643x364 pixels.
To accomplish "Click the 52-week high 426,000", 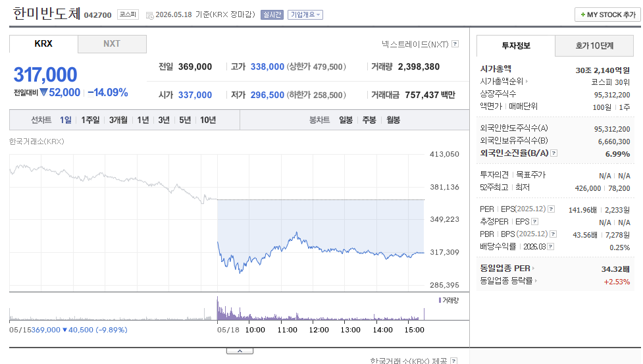I will (x=588, y=188).
